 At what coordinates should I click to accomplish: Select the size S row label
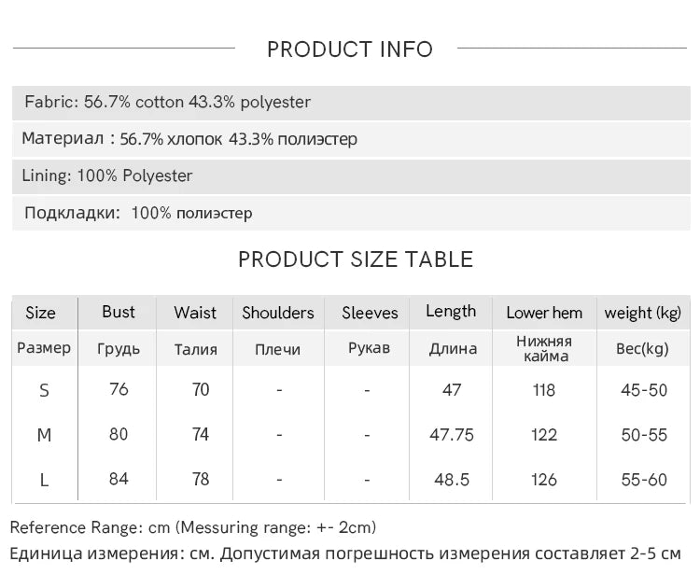[x=44, y=391]
